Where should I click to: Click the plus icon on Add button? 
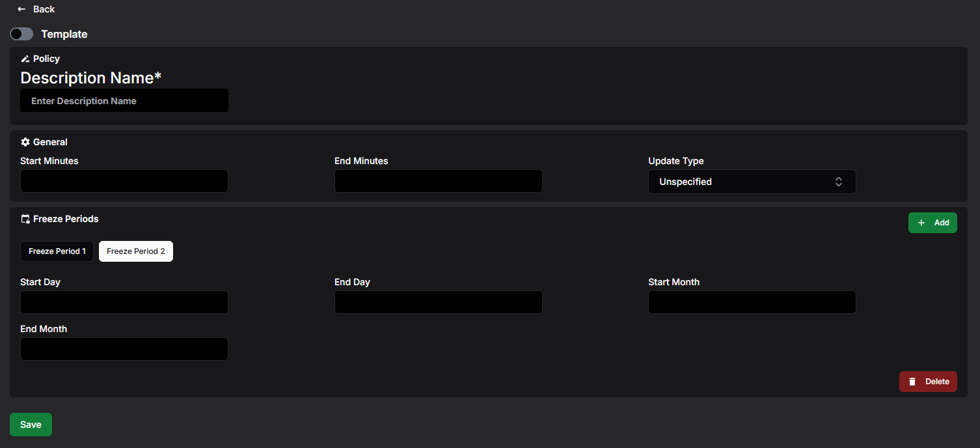[x=921, y=223]
